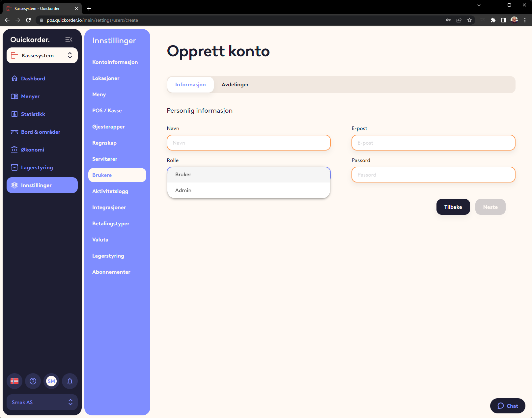Open Betalingstyper settings
This screenshot has width=532, height=418.
(111, 223)
